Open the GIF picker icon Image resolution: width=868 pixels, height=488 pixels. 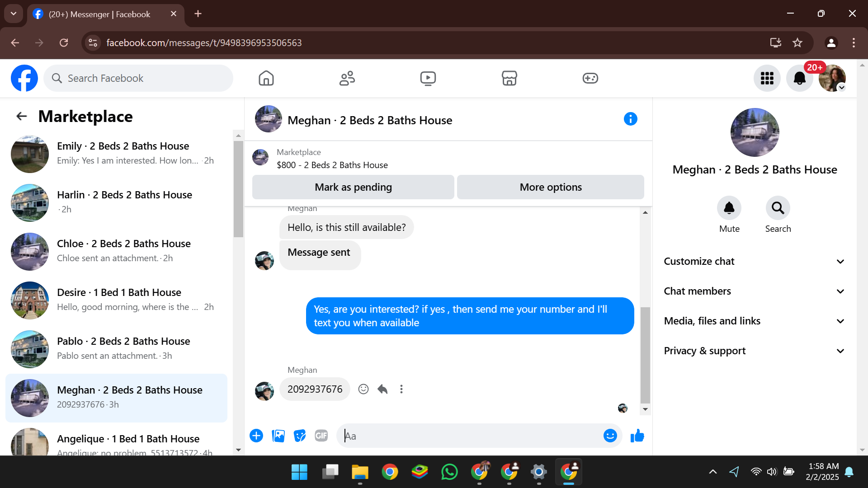point(321,436)
